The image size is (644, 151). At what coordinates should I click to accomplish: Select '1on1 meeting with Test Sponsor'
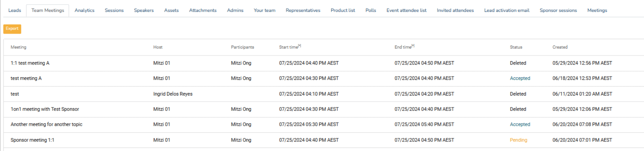point(45,109)
